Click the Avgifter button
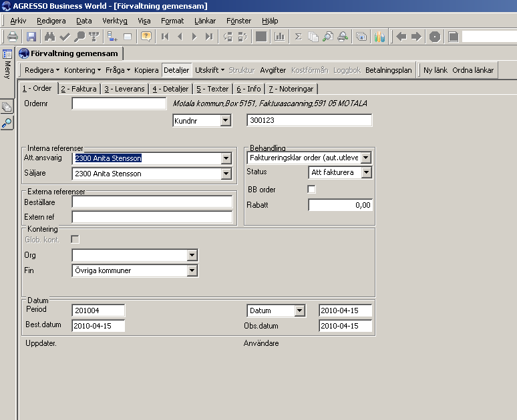 273,70
